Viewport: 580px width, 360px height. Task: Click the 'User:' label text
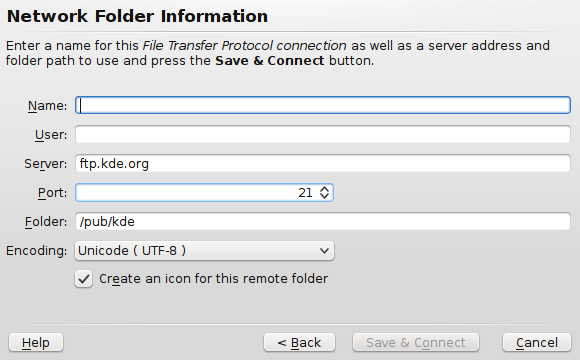[x=51, y=135]
